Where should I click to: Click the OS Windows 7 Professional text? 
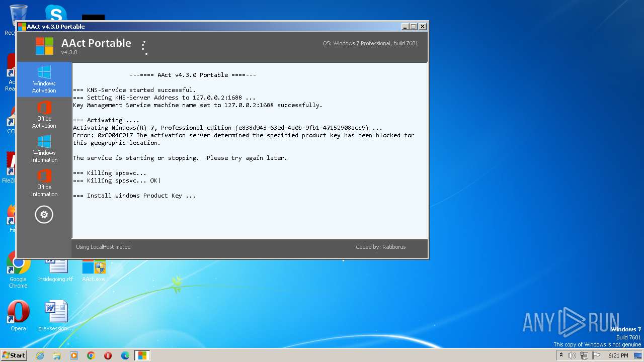[370, 43]
